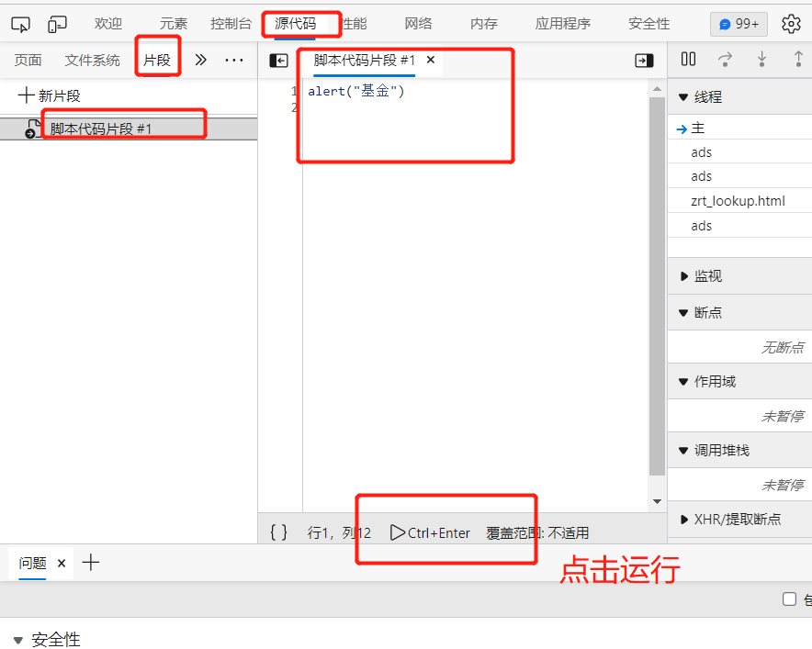Close the 脚本代码片段 #1 editor tab

(x=430, y=60)
